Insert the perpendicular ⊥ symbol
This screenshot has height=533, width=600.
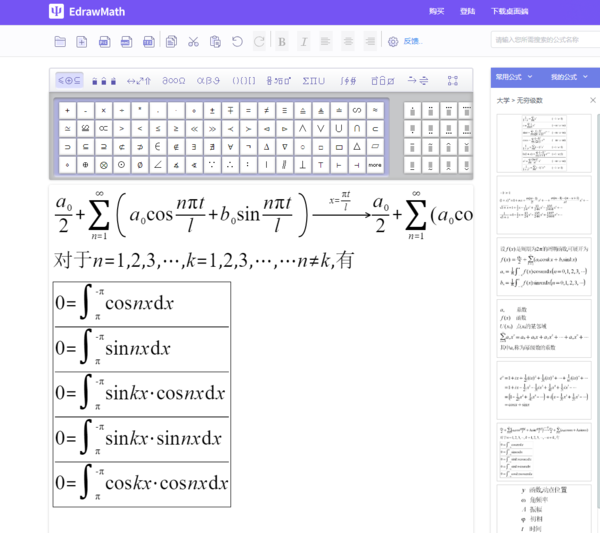302,165
